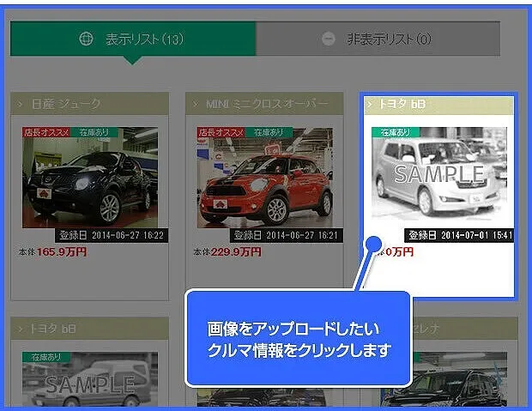
Task: Click the minus icon beside 非表示リスト
Action: [328, 39]
